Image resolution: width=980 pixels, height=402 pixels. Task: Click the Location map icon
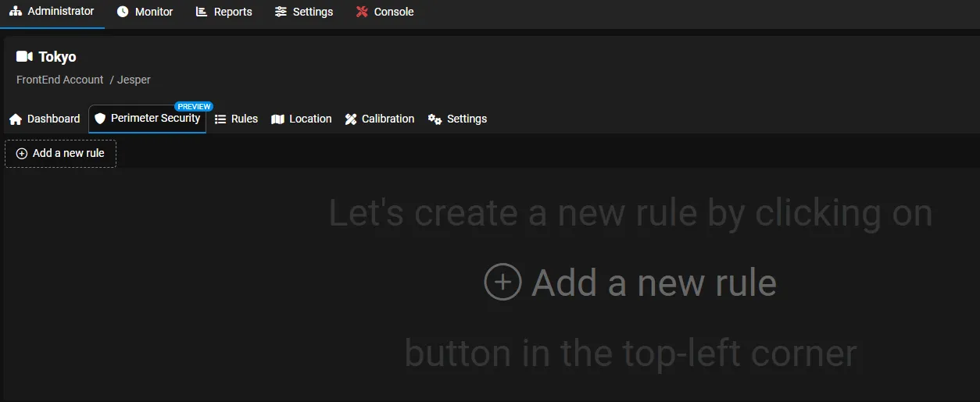tap(277, 119)
